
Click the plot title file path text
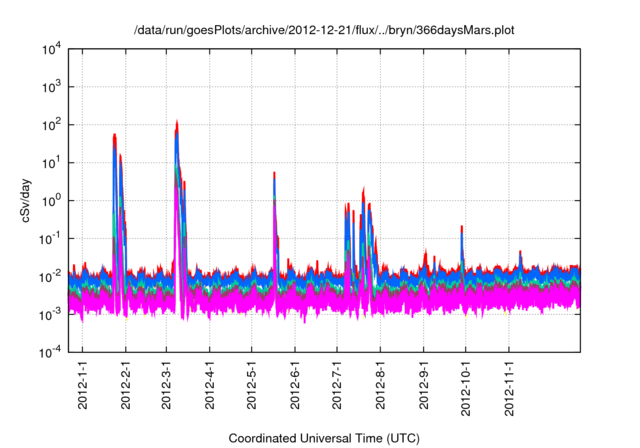click(324, 29)
